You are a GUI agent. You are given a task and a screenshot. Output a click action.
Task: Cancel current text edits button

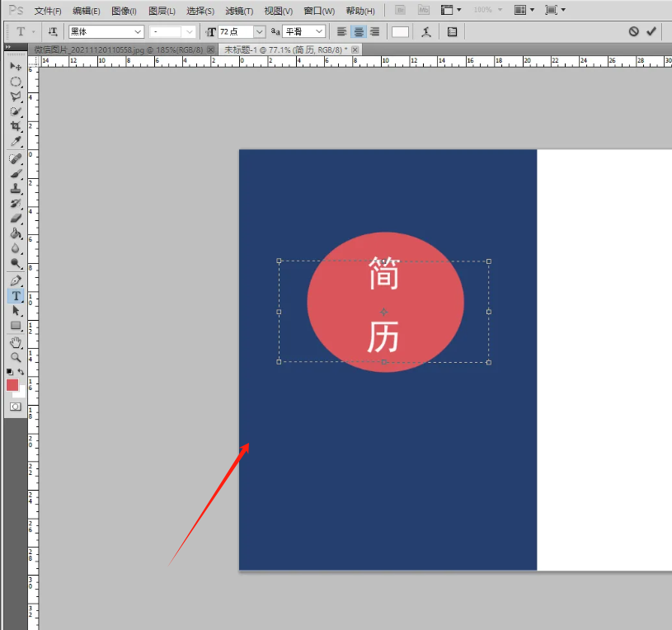click(633, 31)
